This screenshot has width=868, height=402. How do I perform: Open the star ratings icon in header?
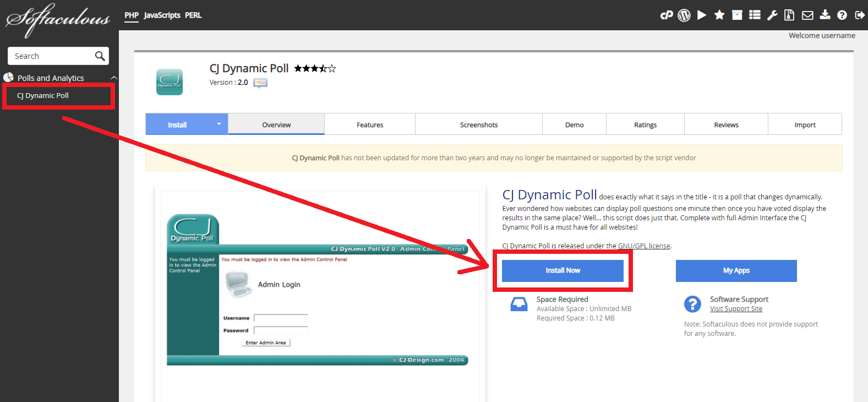click(719, 15)
